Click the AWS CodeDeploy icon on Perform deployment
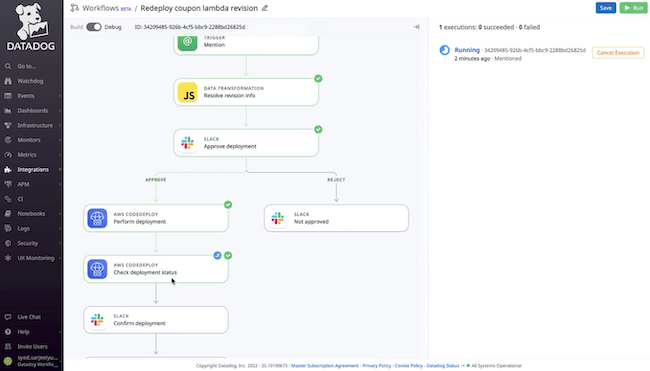 pyautogui.click(x=97, y=218)
